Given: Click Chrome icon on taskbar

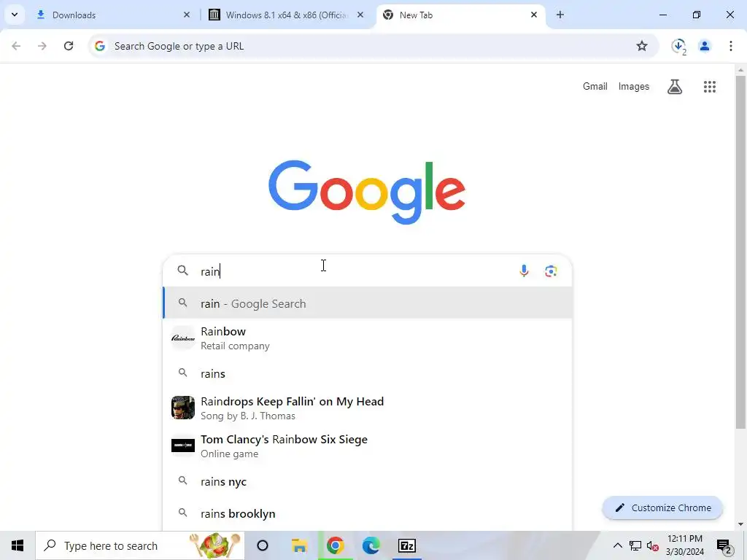Looking at the screenshot, I should [336, 545].
